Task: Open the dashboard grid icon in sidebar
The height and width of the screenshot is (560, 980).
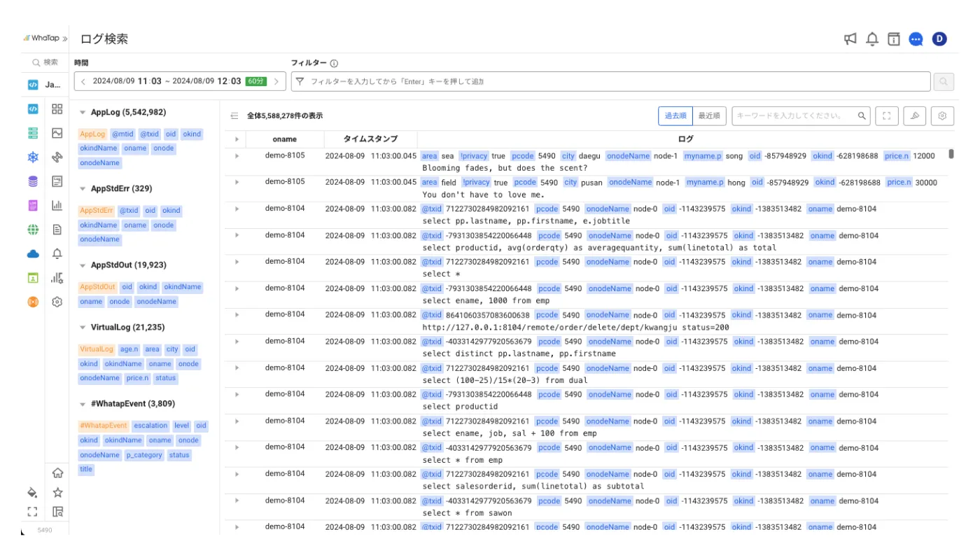Action: [57, 109]
